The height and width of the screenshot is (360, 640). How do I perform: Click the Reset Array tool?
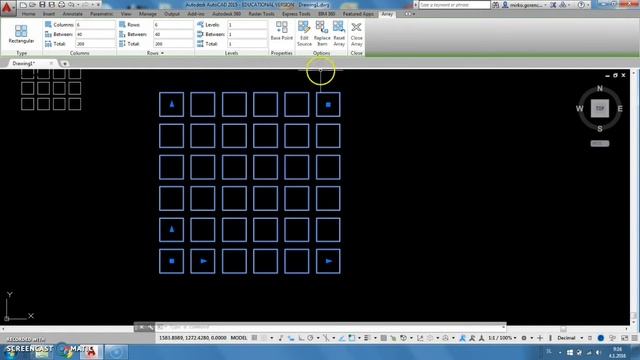pyautogui.click(x=339, y=33)
